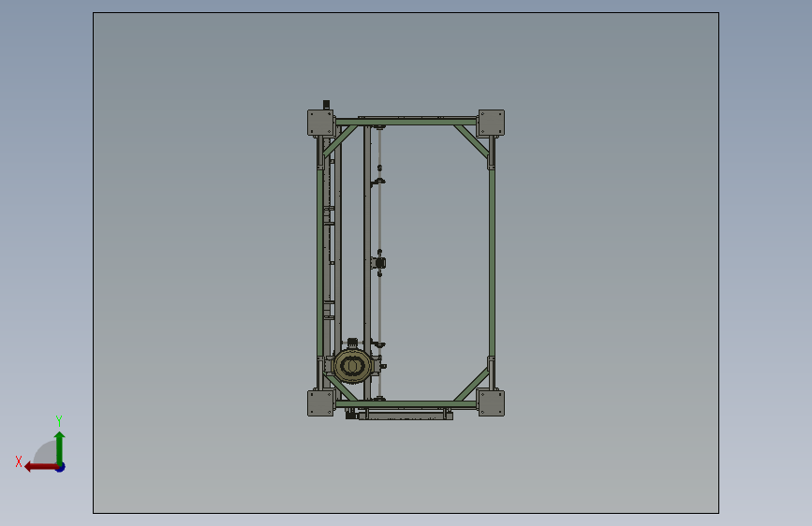The width and height of the screenshot is (812, 526).
Task: Select the bottom-left gray corner block
Action: pyautogui.click(x=320, y=403)
